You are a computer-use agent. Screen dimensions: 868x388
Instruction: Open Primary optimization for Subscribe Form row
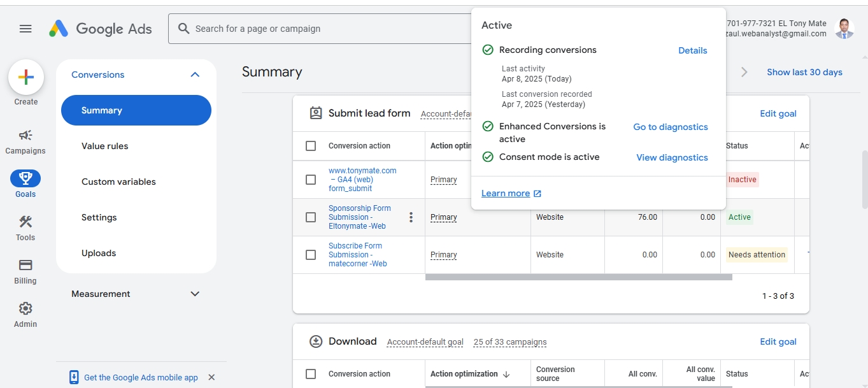tap(444, 255)
